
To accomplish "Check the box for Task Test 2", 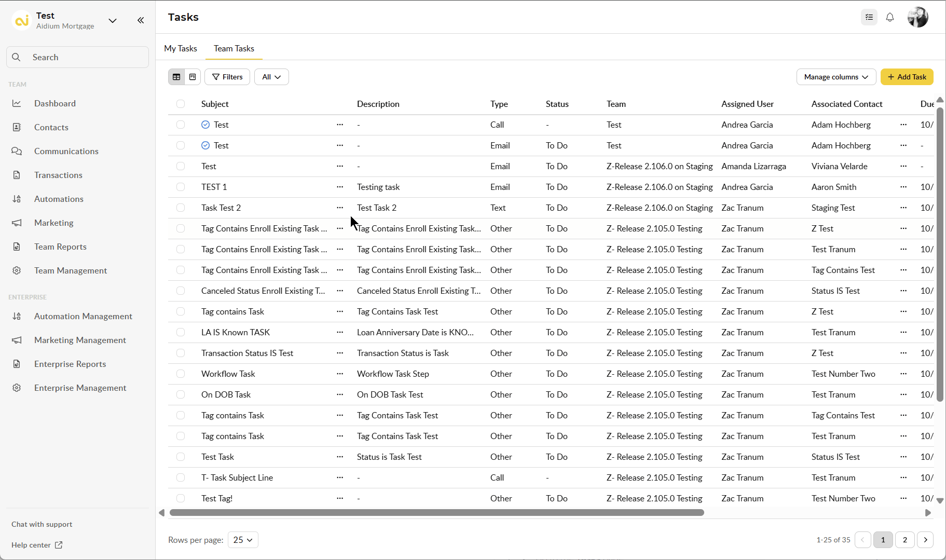I will pyautogui.click(x=181, y=208).
